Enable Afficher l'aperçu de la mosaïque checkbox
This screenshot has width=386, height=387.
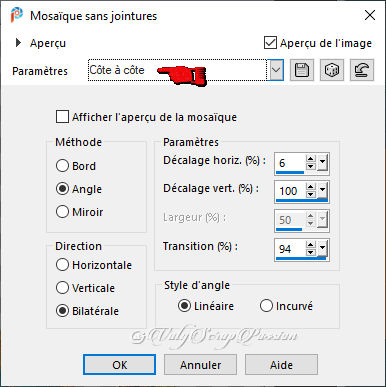tap(62, 117)
